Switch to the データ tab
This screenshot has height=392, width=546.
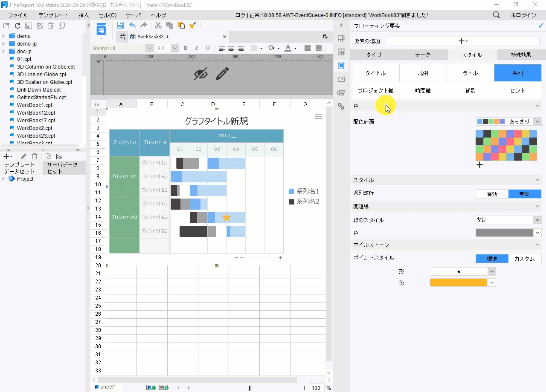point(423,55)
